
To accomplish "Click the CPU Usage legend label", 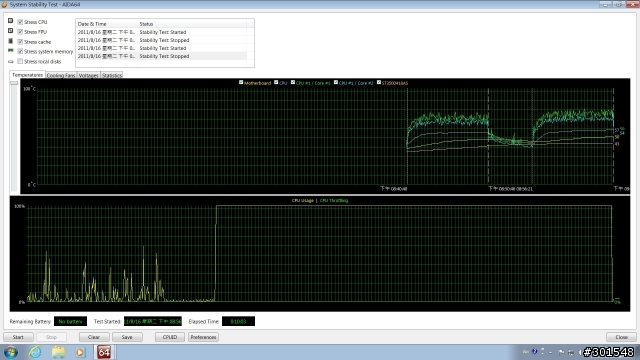I will 302,200.
